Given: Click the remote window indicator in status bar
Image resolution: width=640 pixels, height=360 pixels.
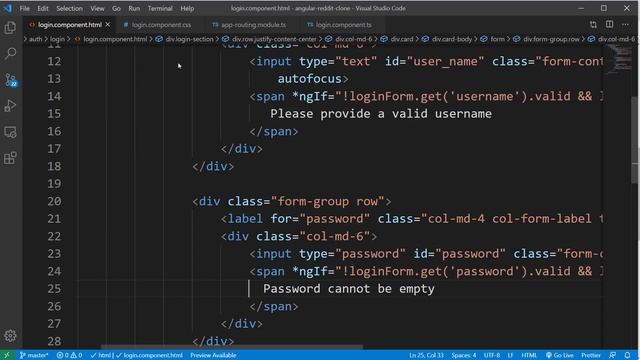Looking at the screenshot, I should (x=7, y=355).
